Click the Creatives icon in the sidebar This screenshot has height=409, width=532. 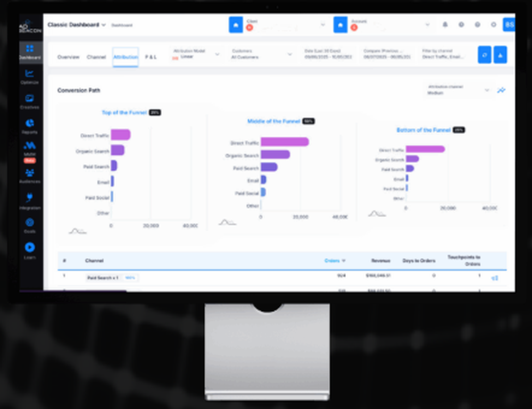tap(30, 98)
